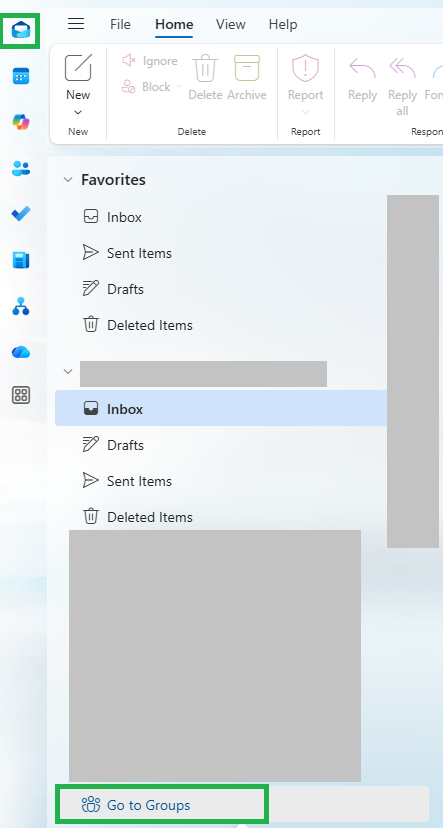Click the Delete trash can in ribbon
This screenshot has height=828, width=443.
click(205, 69)
